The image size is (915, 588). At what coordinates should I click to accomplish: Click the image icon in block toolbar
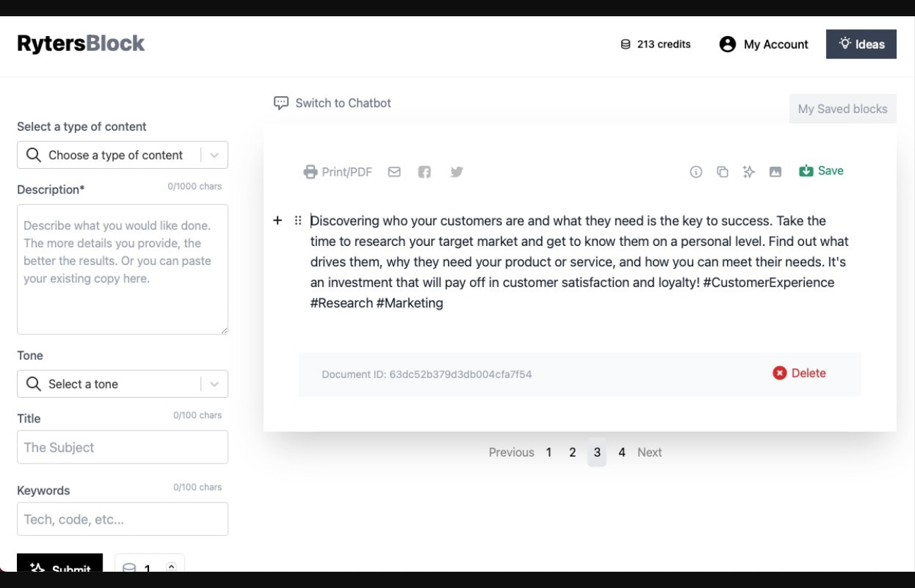pyautogui.click(x=775, y=172)
